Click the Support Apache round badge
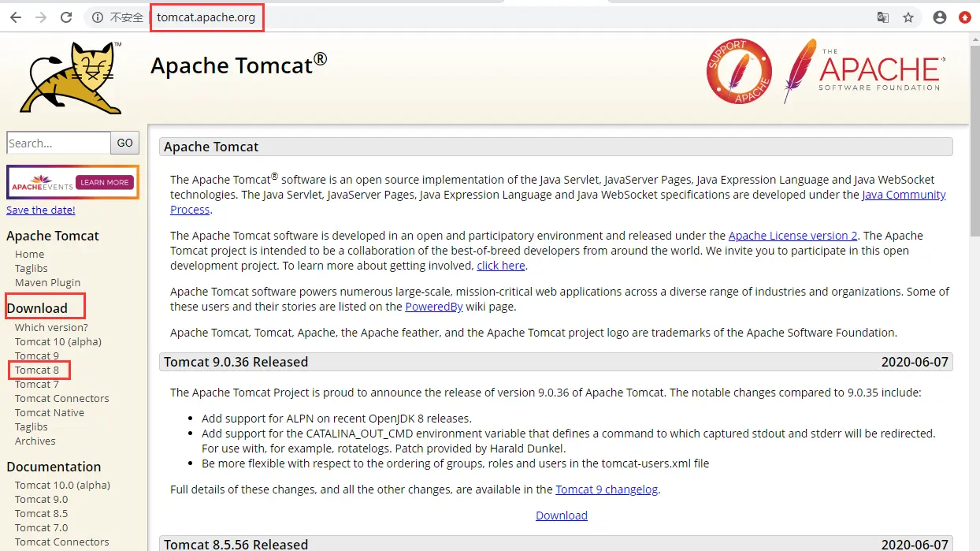This screenshot has height=551, width=980. tap(739, 72)
